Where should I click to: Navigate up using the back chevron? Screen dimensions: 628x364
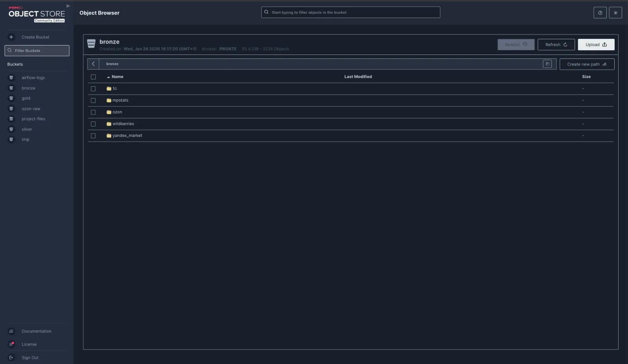tap(93, 64)
